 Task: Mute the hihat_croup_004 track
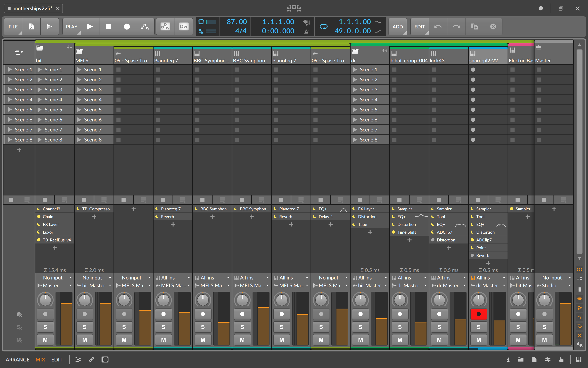[400, 340]
